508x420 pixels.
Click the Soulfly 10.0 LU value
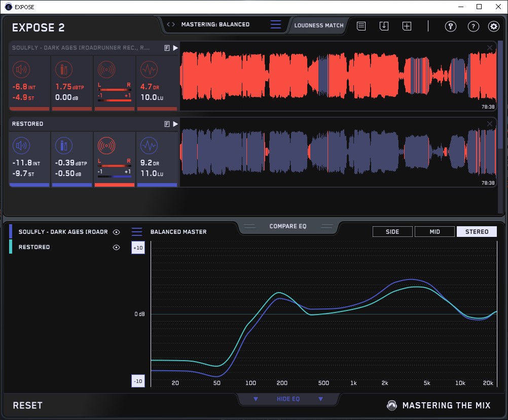[x=152, y=97]
